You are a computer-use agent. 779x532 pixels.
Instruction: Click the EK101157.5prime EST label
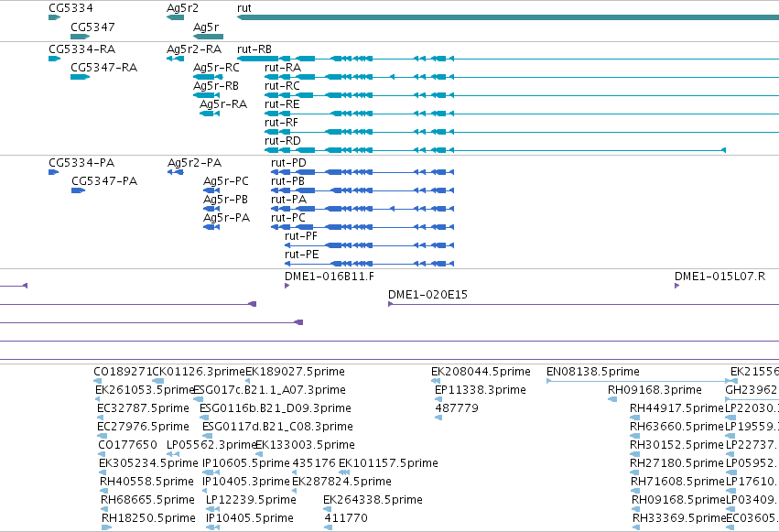388,463
